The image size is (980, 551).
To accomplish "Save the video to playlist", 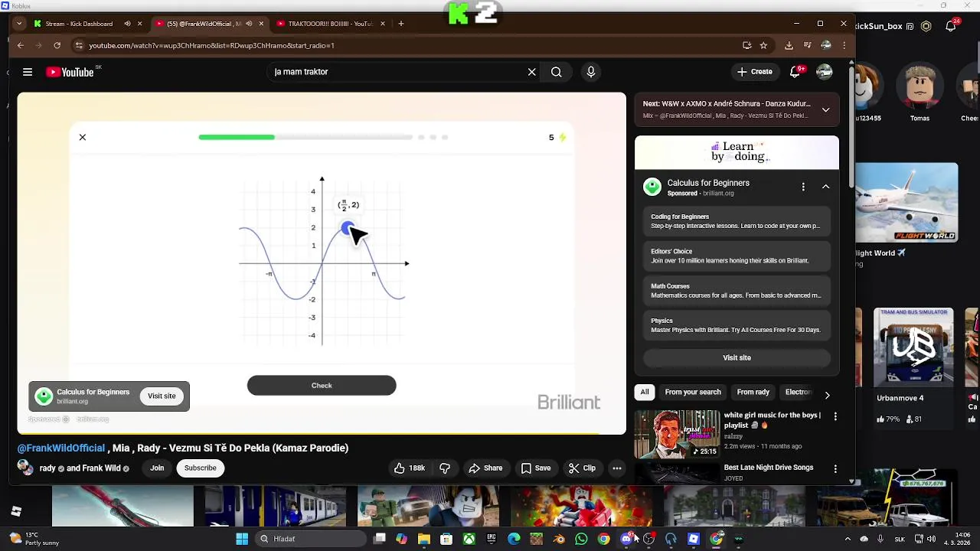I will pos(535,468).
